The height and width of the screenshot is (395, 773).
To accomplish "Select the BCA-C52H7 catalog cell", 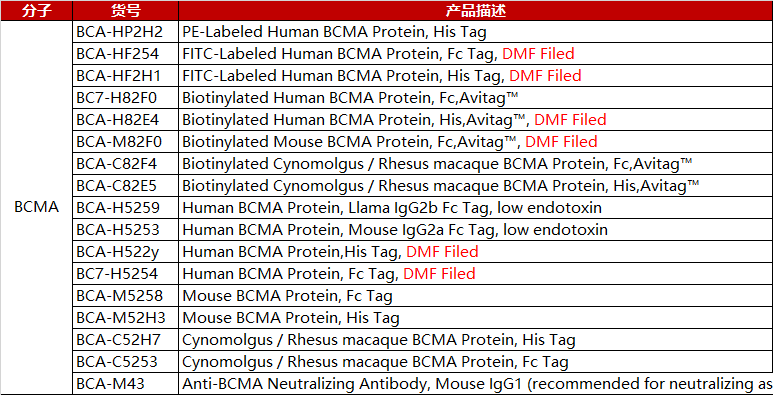I will tap(125, 340).
